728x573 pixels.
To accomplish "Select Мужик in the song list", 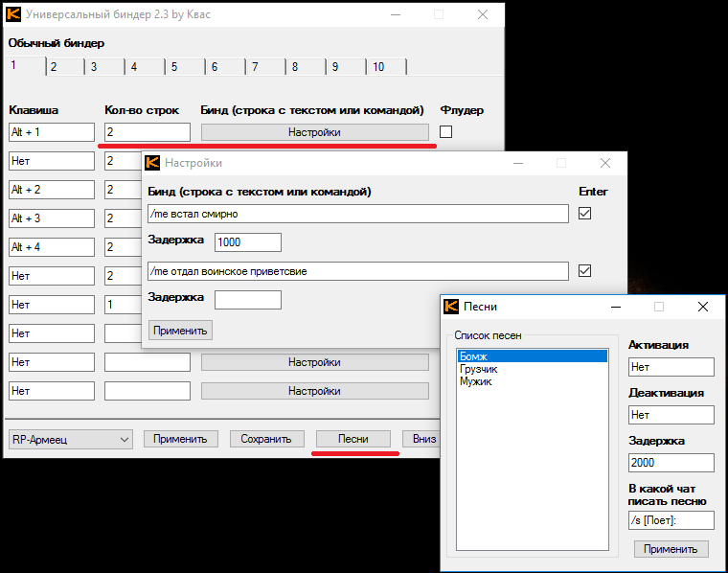I will pos(475,381).
